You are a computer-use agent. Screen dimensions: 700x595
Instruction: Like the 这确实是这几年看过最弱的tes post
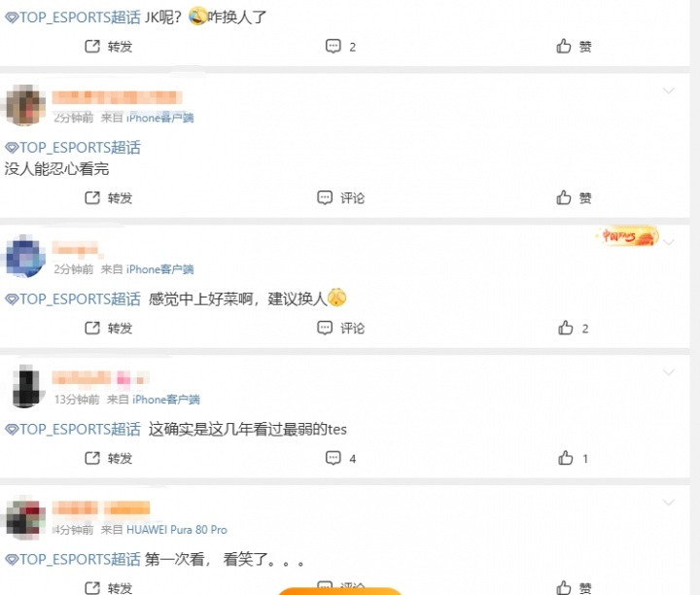point(573,458)
